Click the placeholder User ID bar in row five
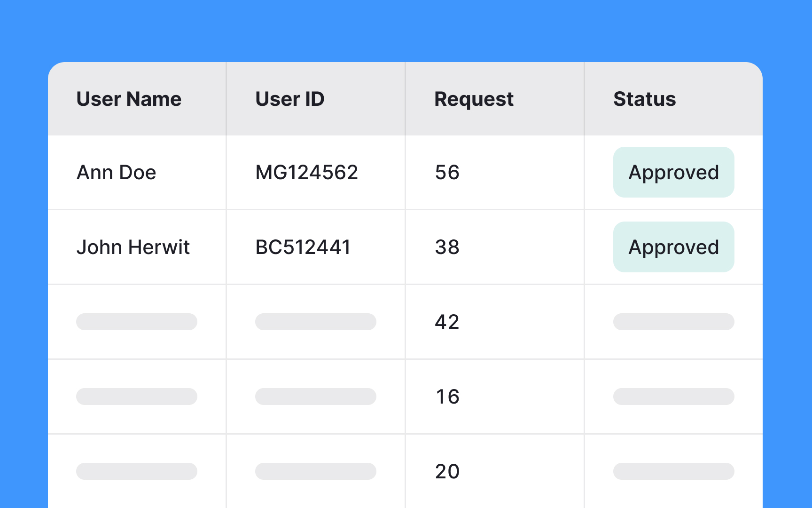This screenshot has width=812, height=508. [x=315, y=471]
